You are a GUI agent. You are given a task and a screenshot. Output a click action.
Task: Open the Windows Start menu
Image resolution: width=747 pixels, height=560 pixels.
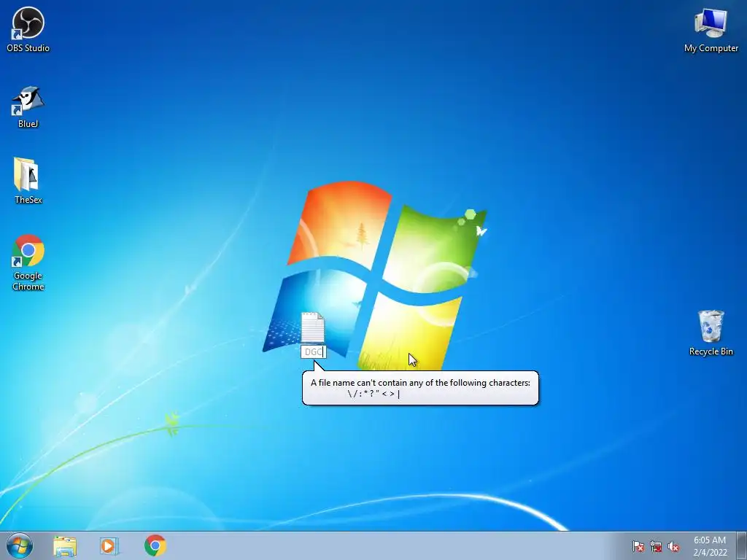coord(20,545)
